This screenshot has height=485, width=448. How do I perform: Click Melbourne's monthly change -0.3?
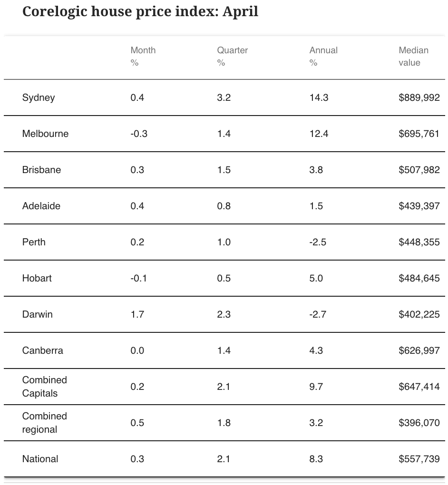(138, 134)
